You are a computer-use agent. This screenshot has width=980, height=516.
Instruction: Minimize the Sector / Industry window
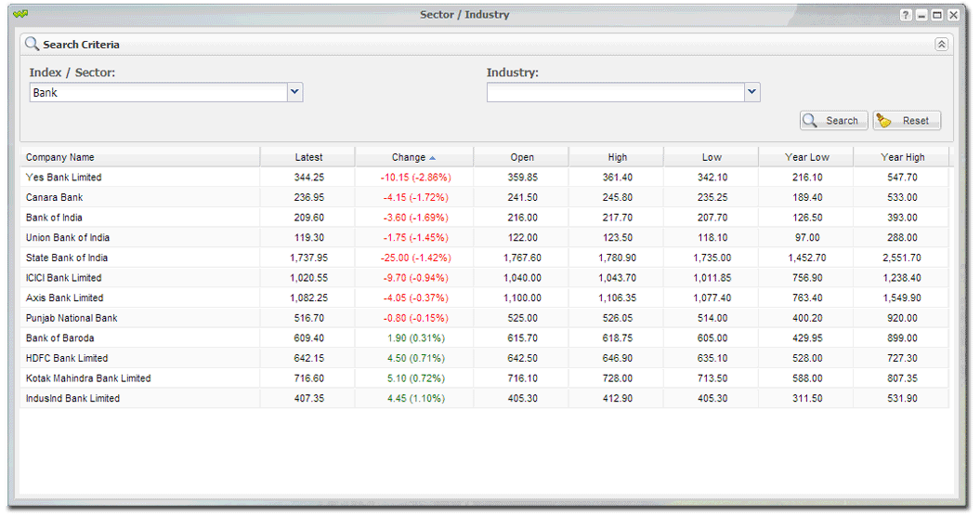[921, 15]
